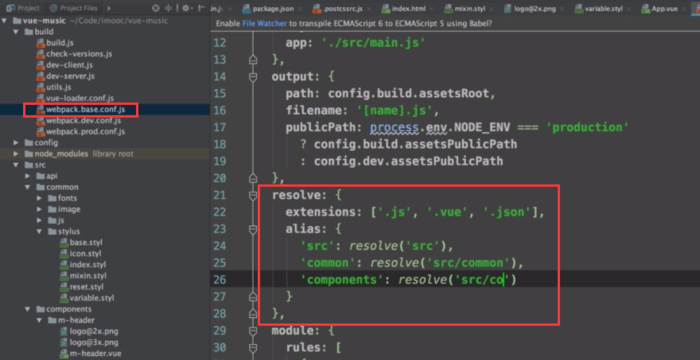700x360 pixels.
Task: Click the utils.js file icon
Action: click(x=41, y=87)
